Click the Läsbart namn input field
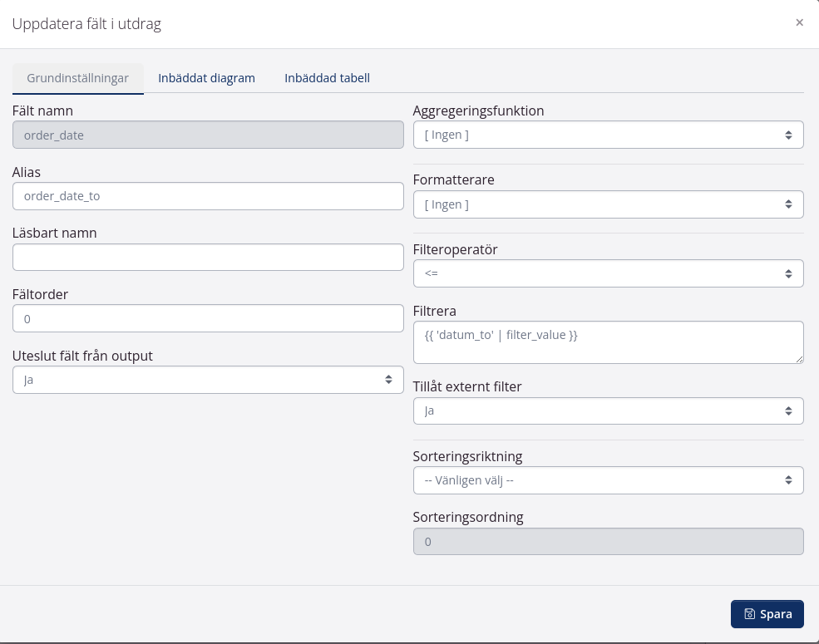The image size is (819, 644). pos(208,257)
